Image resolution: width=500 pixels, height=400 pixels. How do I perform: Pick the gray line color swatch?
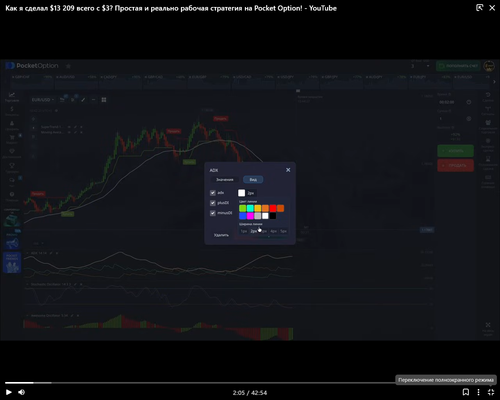coord(258,216)
